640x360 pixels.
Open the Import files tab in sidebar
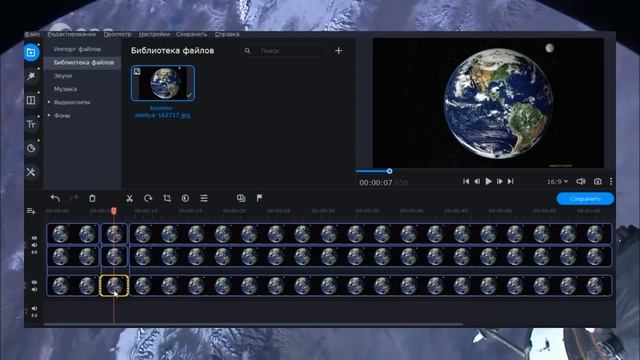pos(31,52)
